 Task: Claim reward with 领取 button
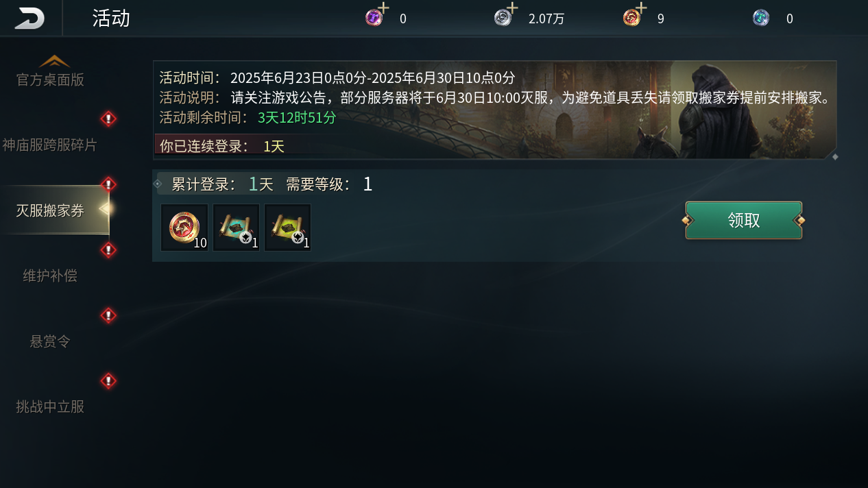[744, 220]
